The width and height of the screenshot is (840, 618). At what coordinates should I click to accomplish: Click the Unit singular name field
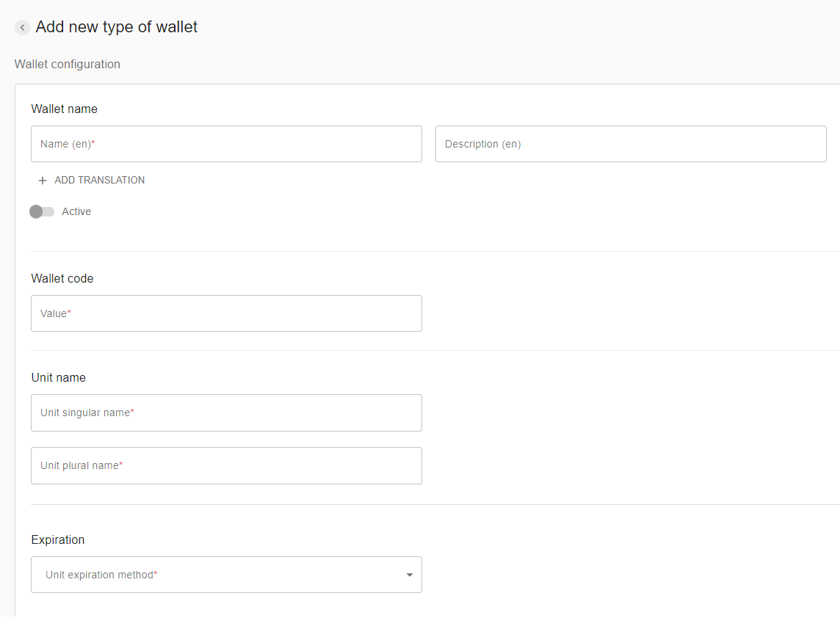pyautogui.click(x=226, y=413)
